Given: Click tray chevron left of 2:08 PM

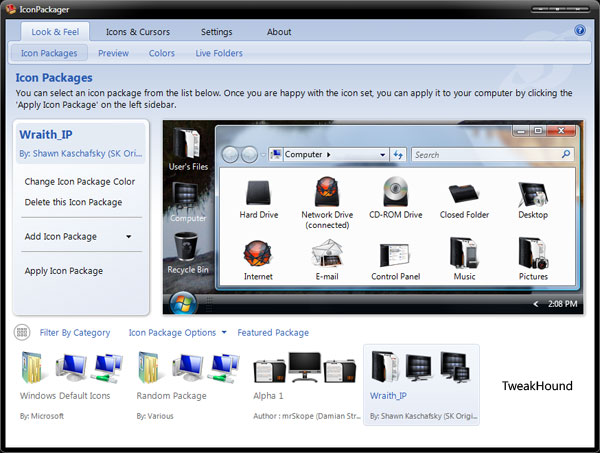Looking at the screenshot, I should [x=536, y=304].
